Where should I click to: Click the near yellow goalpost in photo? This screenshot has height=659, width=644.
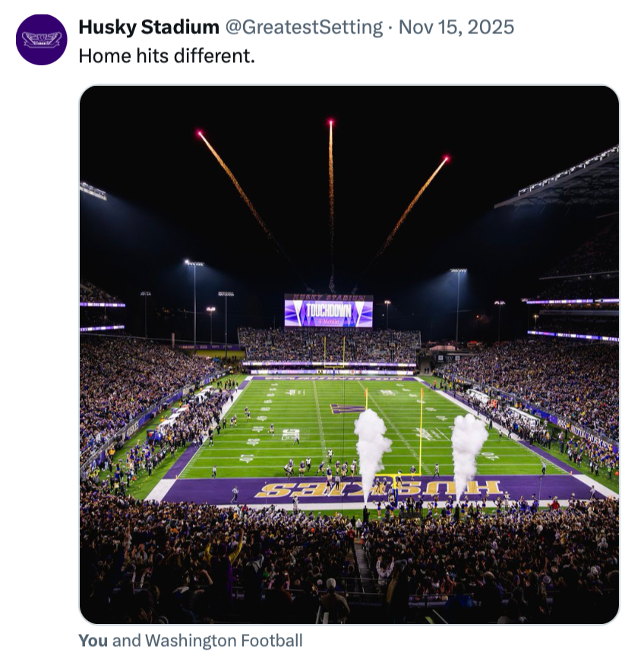click(x=421, y=433)
